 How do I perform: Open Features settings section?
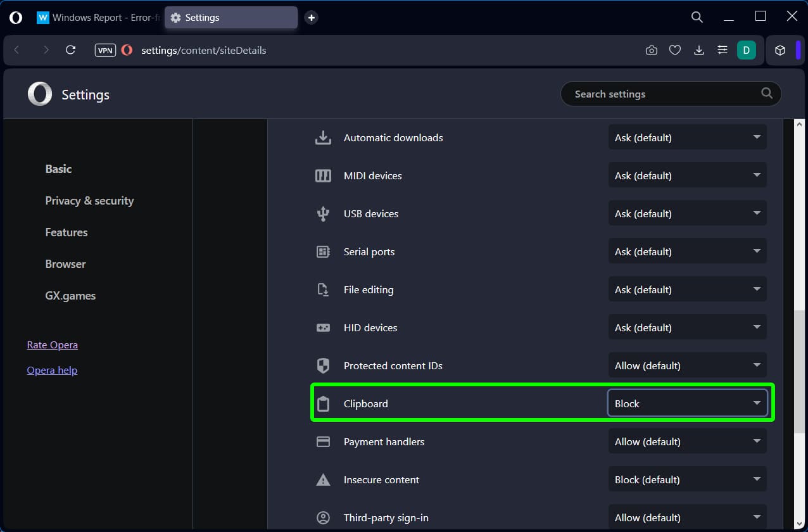66,232
